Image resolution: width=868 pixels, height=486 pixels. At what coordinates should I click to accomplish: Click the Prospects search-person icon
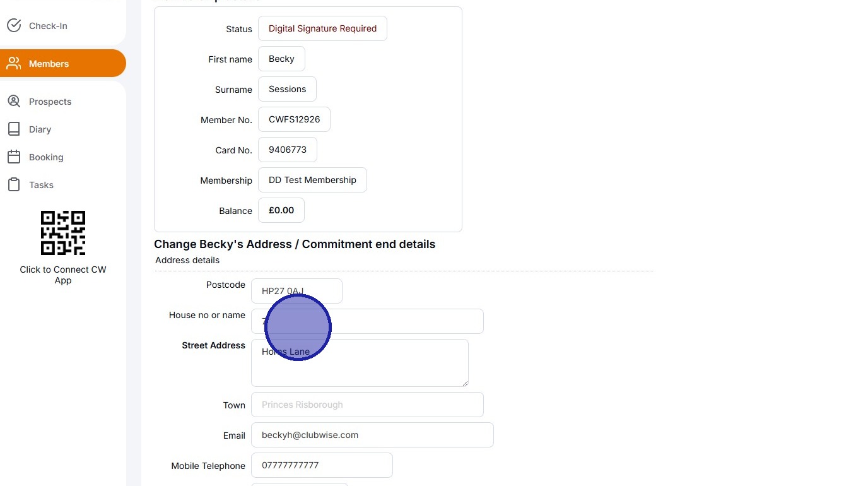tap(14, 102)
